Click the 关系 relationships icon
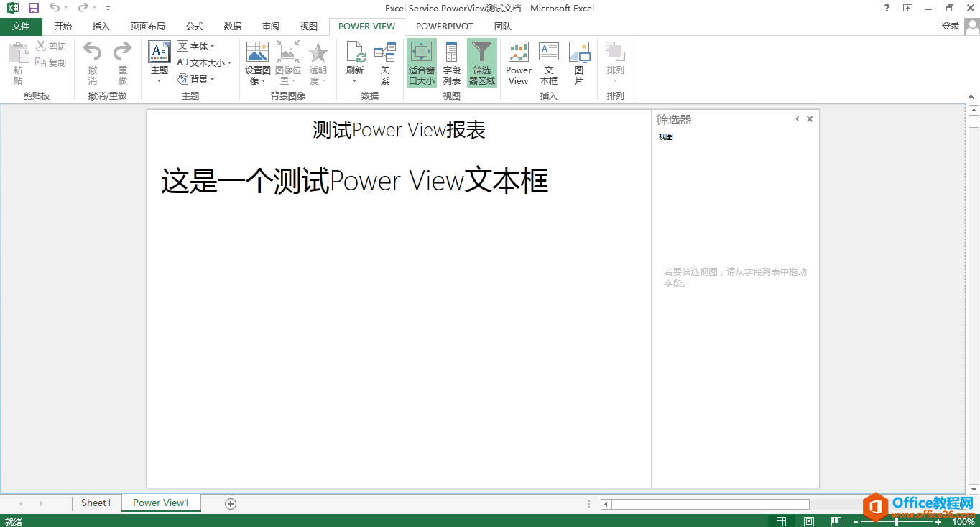The width and height of the screenshot is (980, 527). click(x=385, y=62)
